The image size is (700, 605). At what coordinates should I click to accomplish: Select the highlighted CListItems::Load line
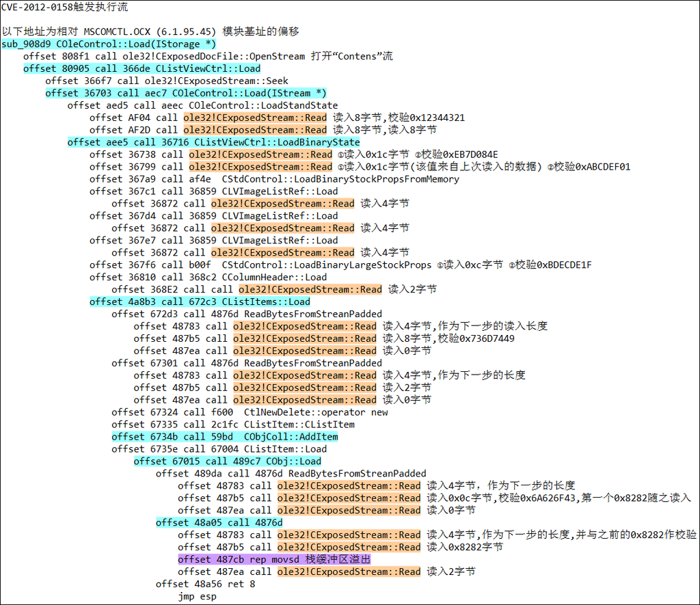200,302
